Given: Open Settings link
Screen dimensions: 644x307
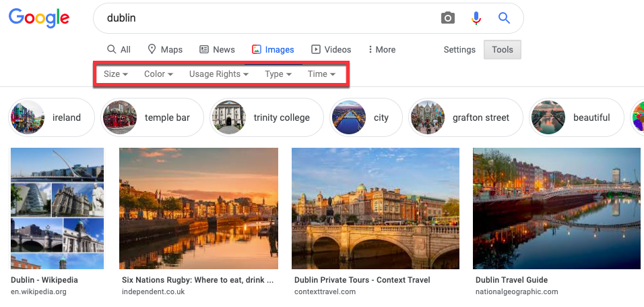Looking at the screenshot, I should coord(459,50).
